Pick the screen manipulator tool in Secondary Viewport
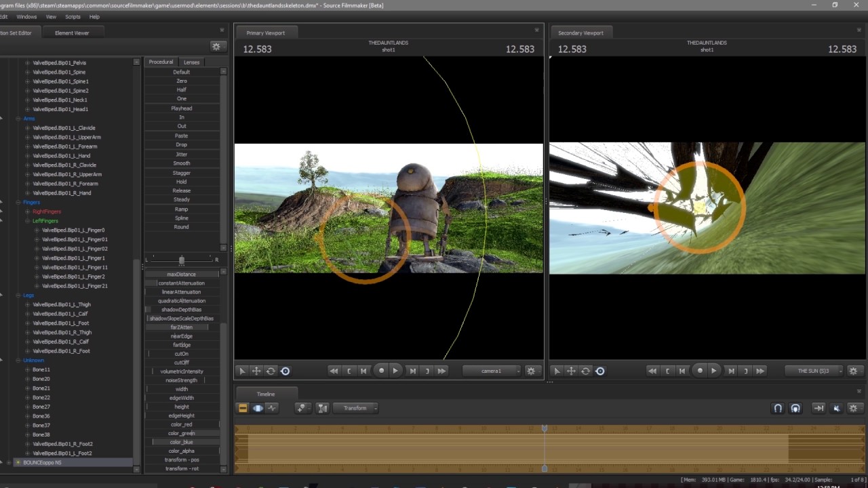 [599, 371]
